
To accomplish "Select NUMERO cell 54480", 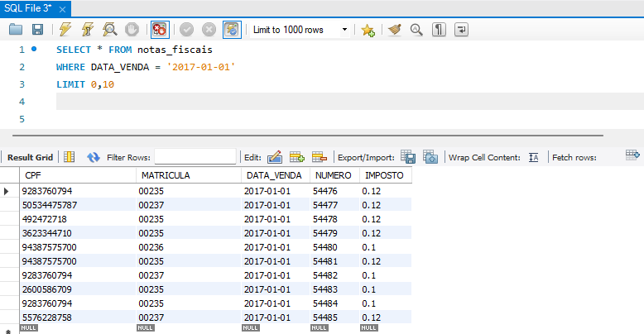I will (x=334, y=247).
